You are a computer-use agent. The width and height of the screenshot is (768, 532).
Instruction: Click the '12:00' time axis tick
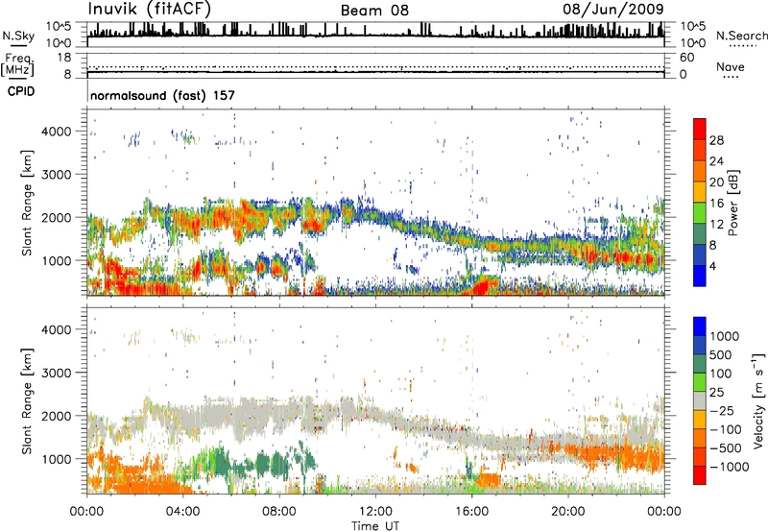click(x=375, y=512)
